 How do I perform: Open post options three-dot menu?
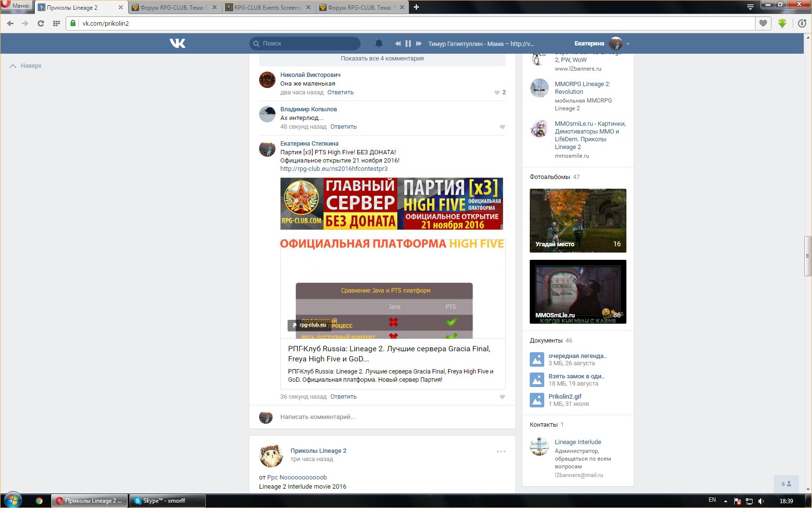click(501, 451)
